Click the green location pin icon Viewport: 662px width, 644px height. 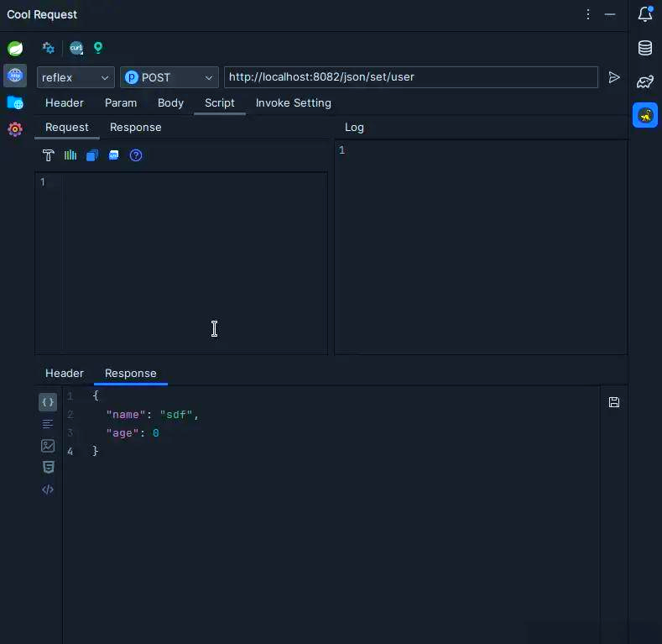(98, 48)
